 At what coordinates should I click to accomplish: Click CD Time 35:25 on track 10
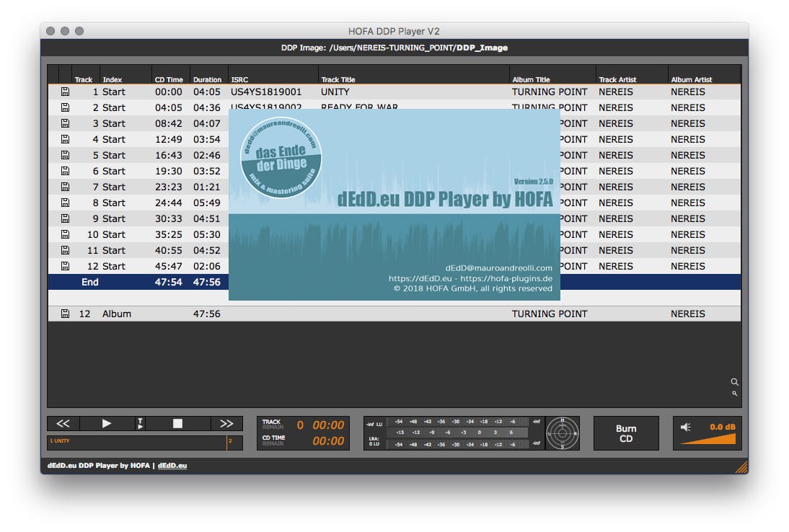[x=169, y=234]
